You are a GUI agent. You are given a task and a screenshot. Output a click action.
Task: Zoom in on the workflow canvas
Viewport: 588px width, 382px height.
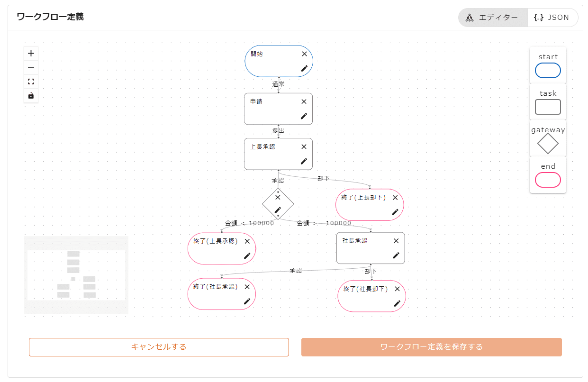(31, 54)
